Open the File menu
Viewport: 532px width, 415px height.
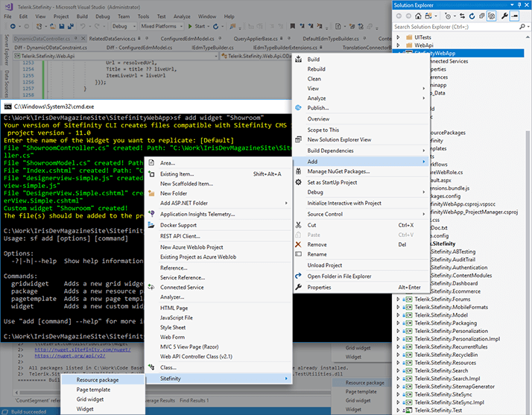pyautogui.click(x=7, y=16)
